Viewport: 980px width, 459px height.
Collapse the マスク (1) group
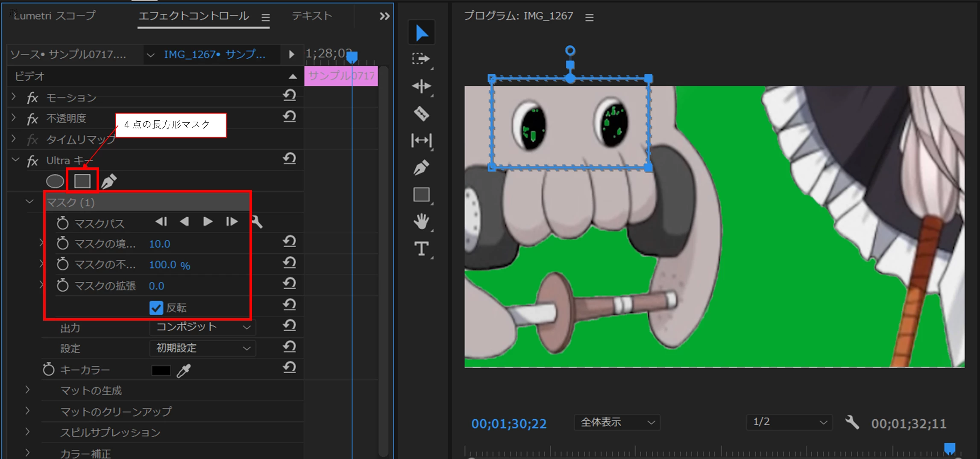(29, 202)
